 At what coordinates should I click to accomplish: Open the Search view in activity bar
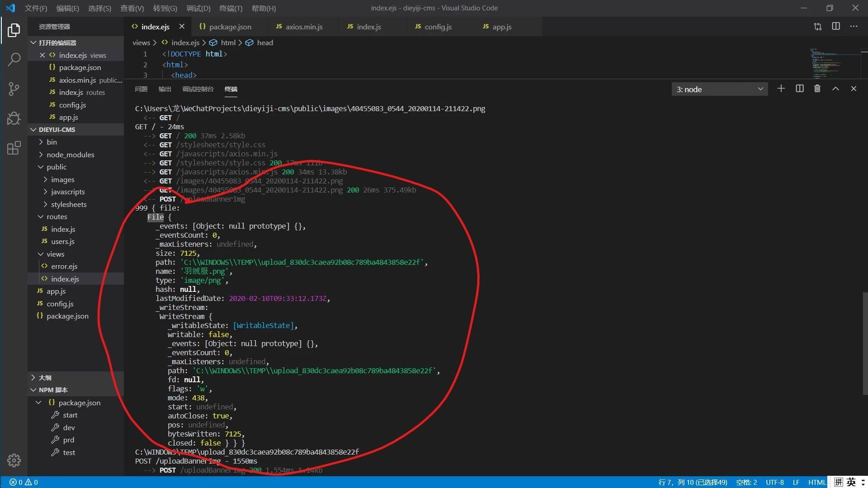click(x=14, y=59)
